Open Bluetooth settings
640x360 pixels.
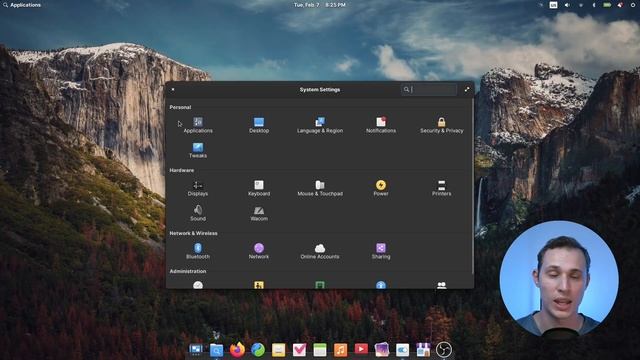(x=198, y=251)
